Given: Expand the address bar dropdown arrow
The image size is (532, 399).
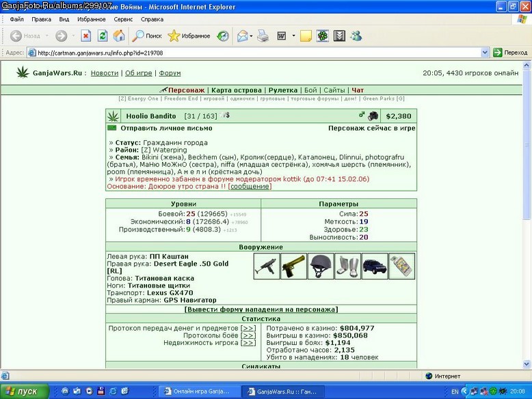Looking at the screenshot, I should click(x=485, y=53).
